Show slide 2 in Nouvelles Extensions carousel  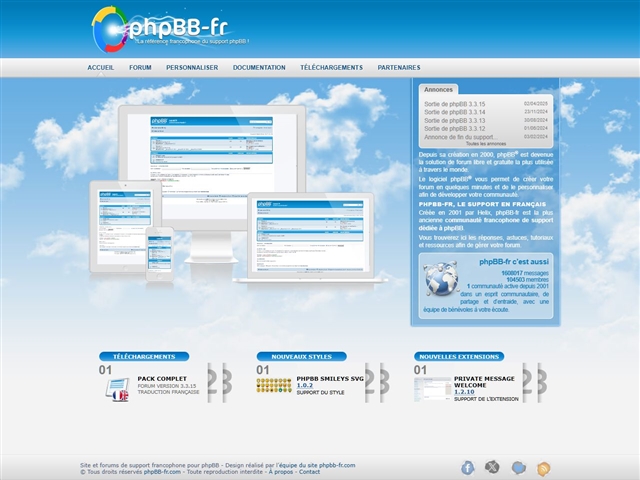tap(529, 383)
